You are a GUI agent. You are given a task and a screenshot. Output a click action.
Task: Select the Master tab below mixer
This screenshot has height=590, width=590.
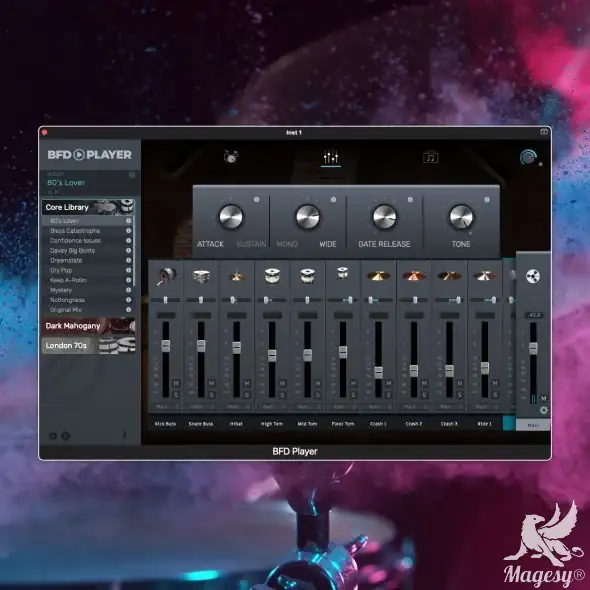point(533,425)
